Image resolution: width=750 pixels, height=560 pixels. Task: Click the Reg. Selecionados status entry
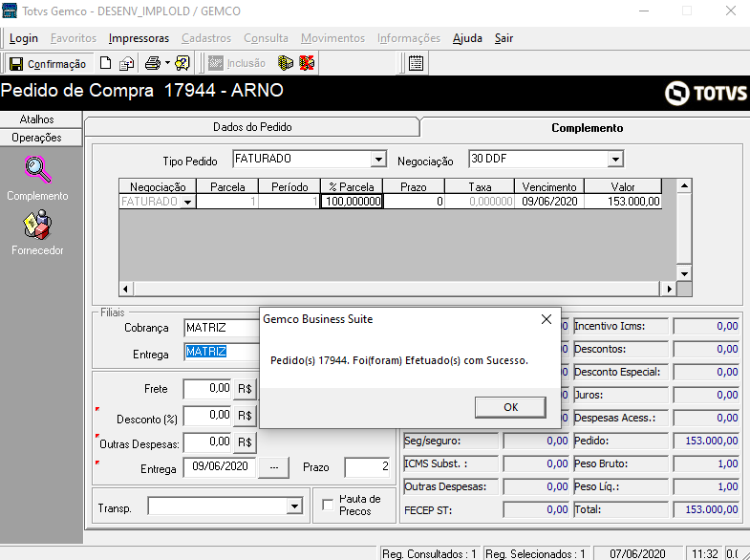point(536,553)
